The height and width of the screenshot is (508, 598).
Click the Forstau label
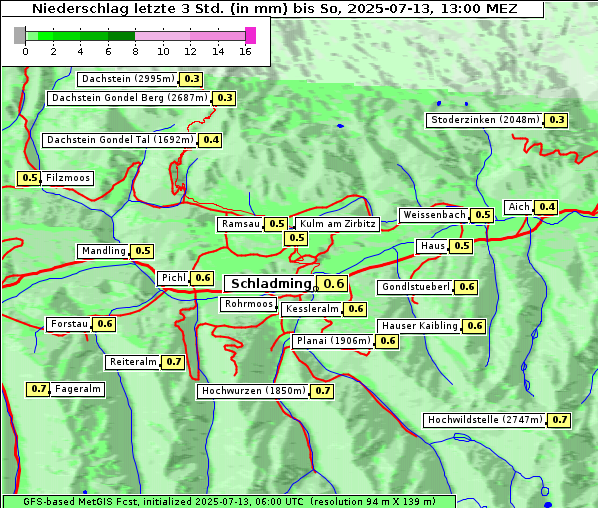coord(69,325)
